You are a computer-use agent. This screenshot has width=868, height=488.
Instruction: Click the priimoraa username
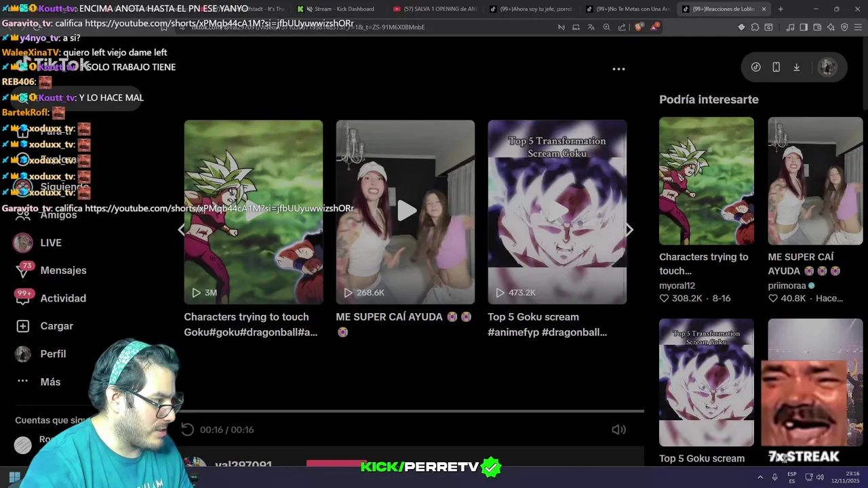coord(787,285)
